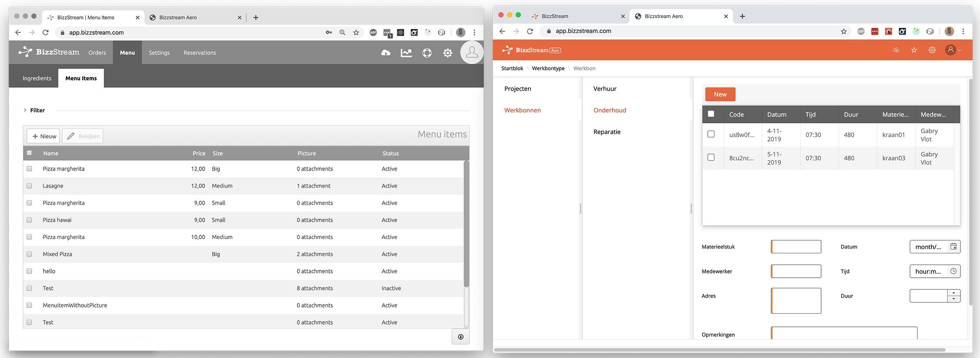Click the zoom magnifier icon in left address bar
Viewport: 980px width, 358px height.
coord(343,33)
